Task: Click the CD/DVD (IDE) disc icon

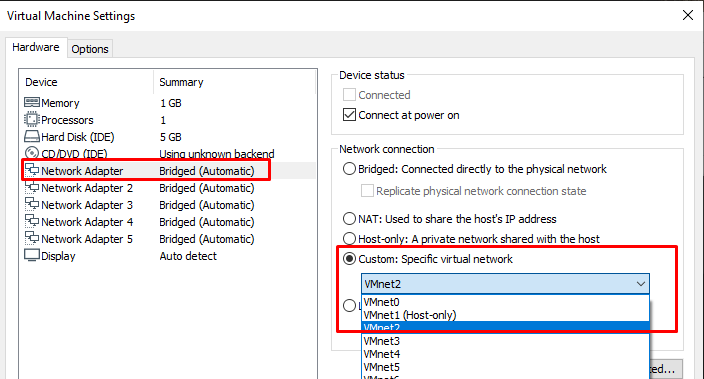Action: click(32, 154)
